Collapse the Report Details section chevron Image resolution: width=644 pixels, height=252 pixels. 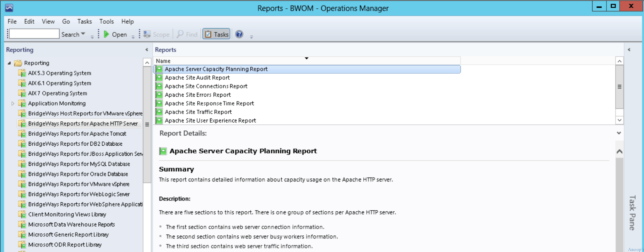pos(619,133)
